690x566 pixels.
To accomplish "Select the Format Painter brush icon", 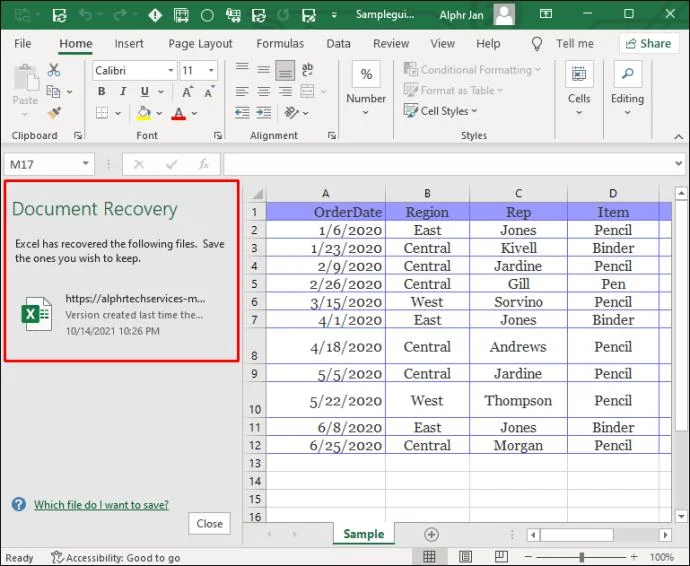I will [54, 113].
